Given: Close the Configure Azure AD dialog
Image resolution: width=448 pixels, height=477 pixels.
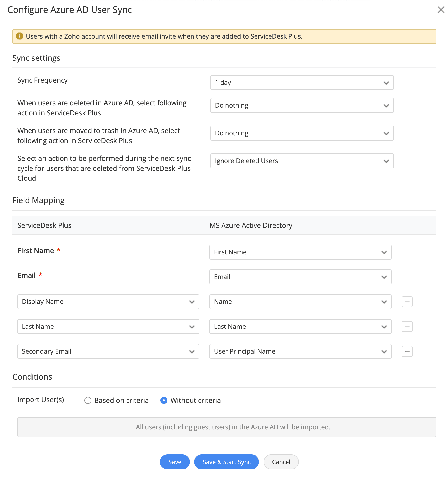Looking at the screenshot, I should click(441, 10).
